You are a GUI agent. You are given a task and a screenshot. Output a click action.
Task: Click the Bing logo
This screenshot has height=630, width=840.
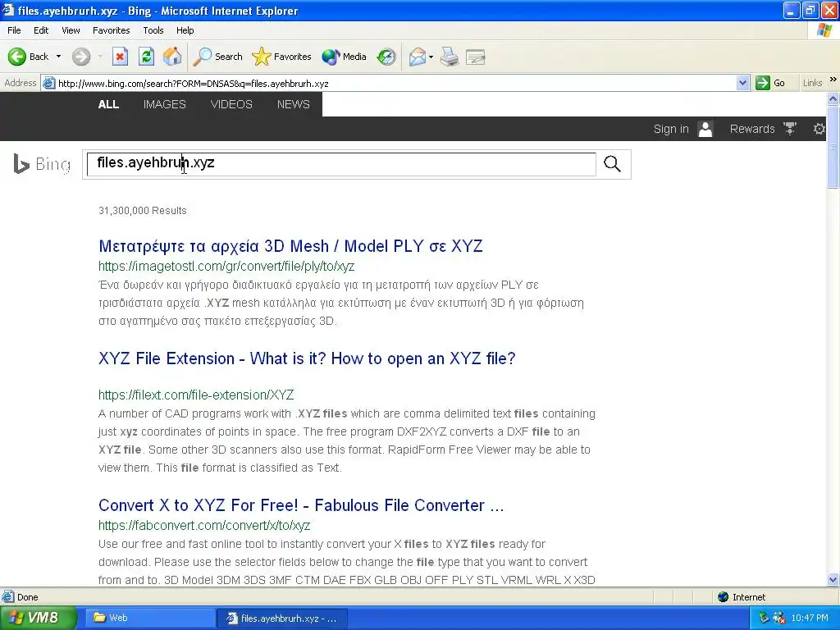click(42, 164)
